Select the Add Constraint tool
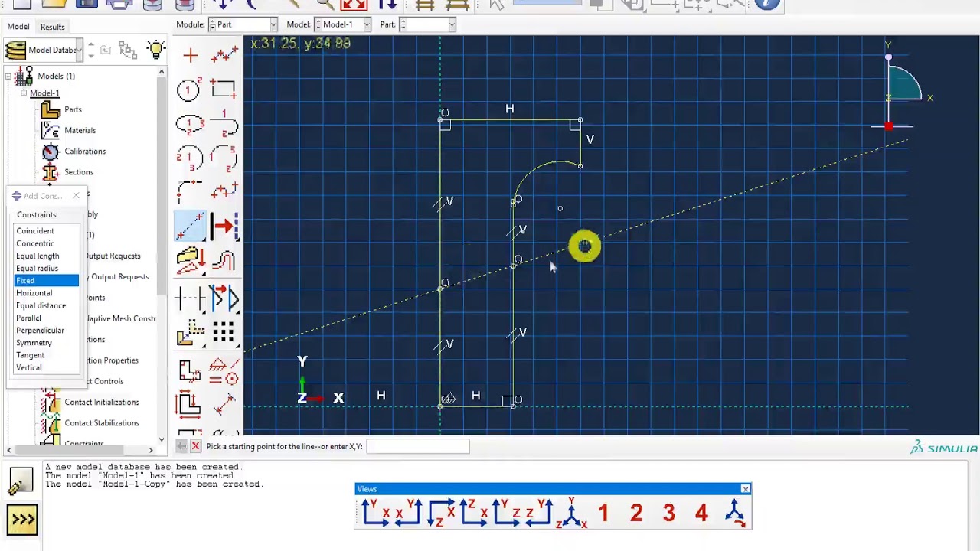Screen dimensions: 980x551 click(x=224, y=372)
